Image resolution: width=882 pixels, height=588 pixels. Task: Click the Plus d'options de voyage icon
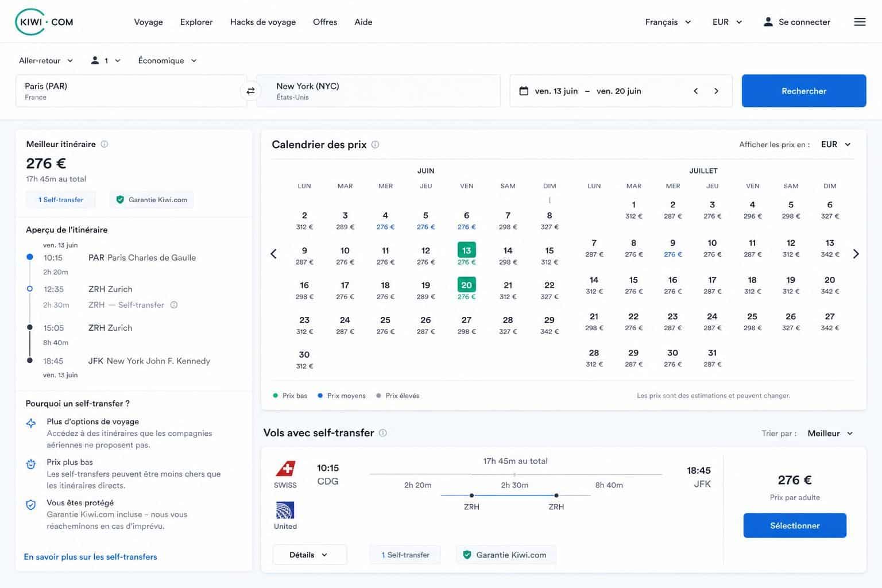31,423
